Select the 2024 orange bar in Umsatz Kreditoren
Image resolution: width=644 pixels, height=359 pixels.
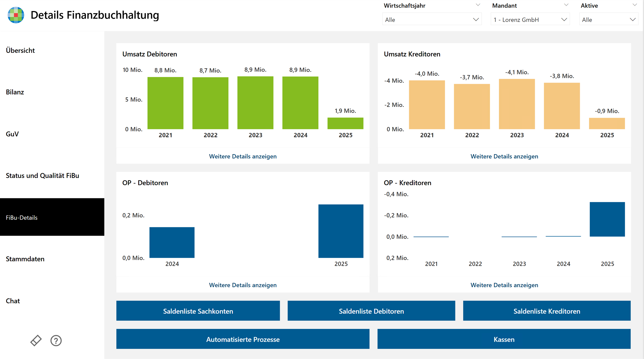coord(562,106)
